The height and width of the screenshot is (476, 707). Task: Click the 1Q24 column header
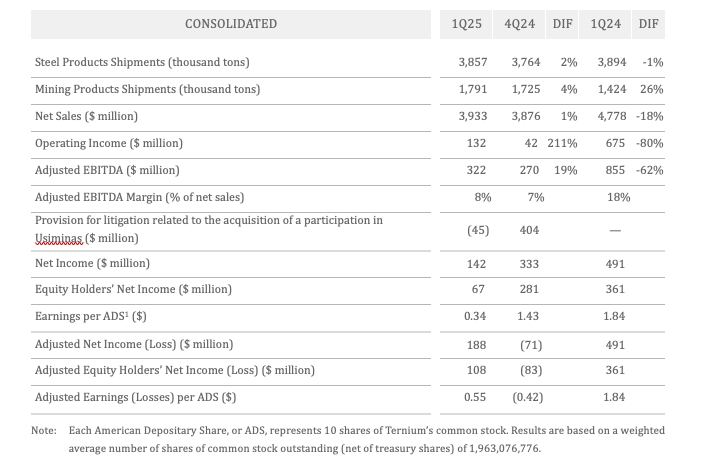(x=612, y=23)
